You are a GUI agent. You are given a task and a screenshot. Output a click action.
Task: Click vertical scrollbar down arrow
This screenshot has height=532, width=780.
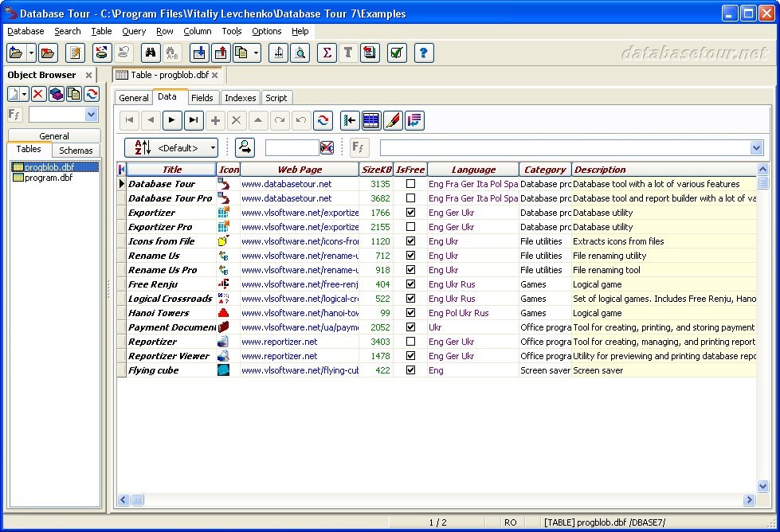762,486
